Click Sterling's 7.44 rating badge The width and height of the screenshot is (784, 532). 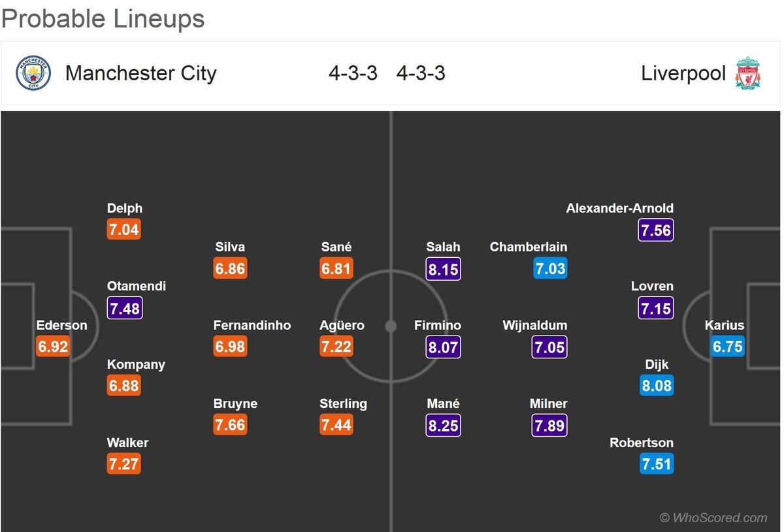[336, 425]
